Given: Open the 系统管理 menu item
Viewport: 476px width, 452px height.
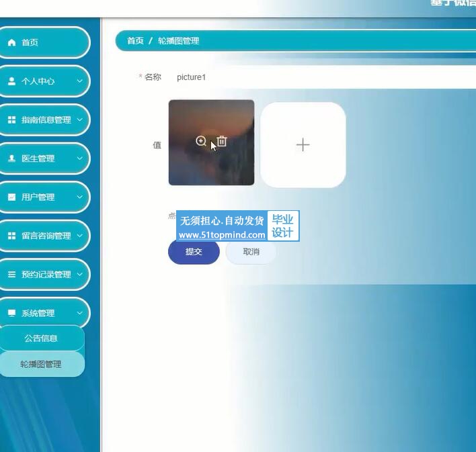Looking at the screenshot, I should tap(44, 313).
